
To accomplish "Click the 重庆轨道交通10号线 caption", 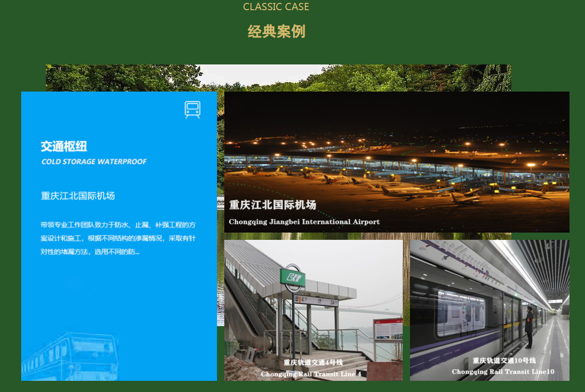I will point(504,360).
